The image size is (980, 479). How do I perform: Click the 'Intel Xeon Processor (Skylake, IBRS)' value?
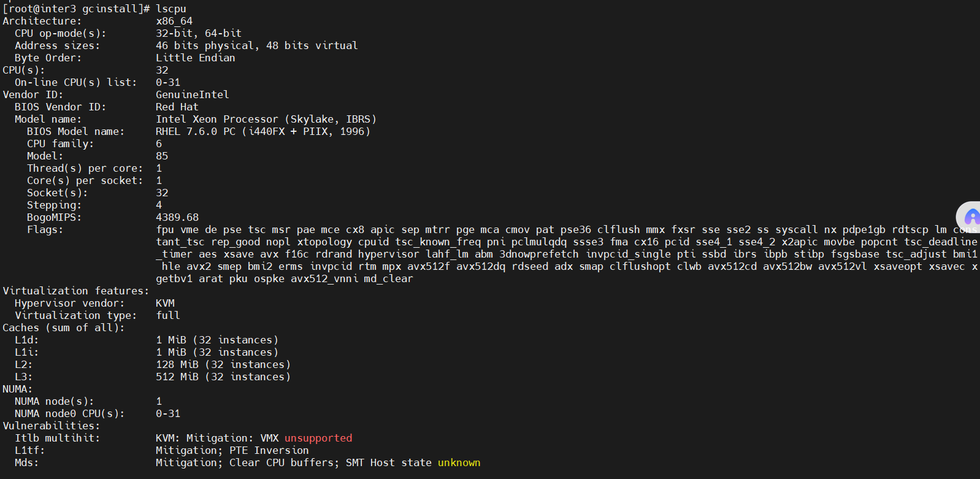pyautogui.click(x=266, y=119)
